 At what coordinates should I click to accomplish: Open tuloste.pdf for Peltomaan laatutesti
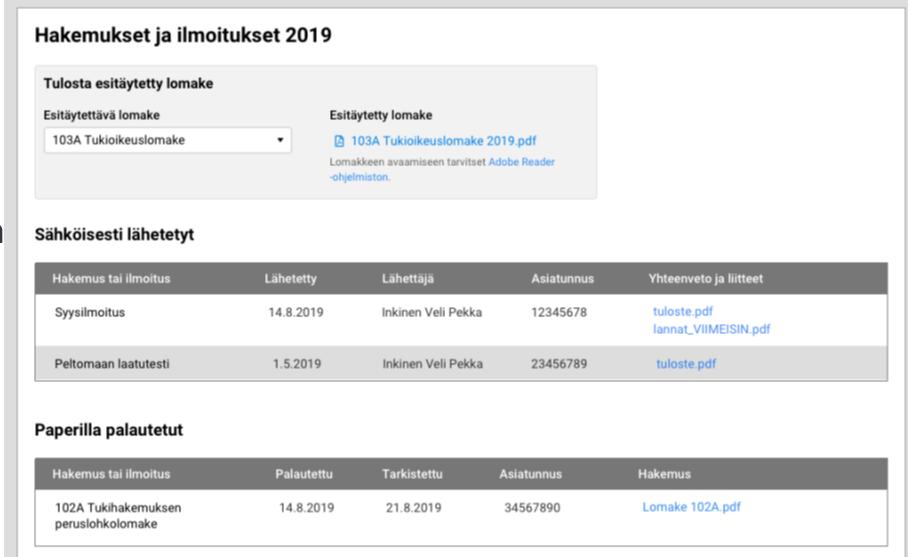coord(686,364)
